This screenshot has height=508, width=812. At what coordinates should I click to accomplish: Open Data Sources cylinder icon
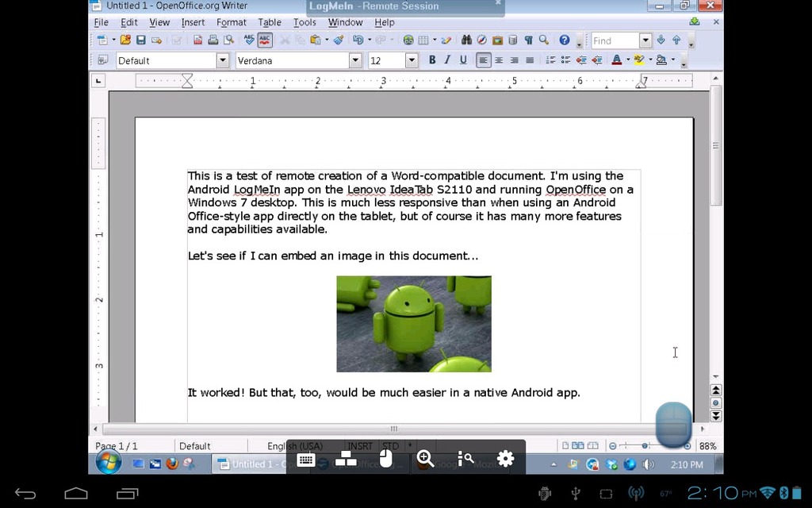pos(513,40)
